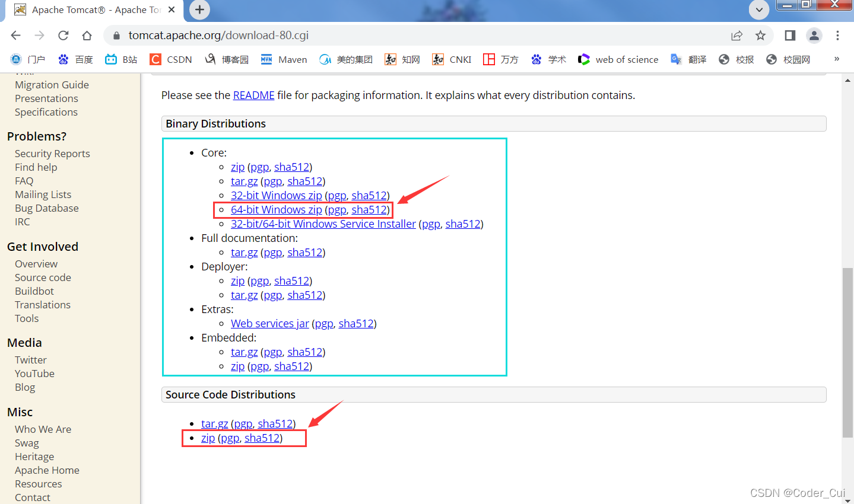
Task: Open sha512 for 64-bit Windows zip
Action: click(x=369, y=209)
